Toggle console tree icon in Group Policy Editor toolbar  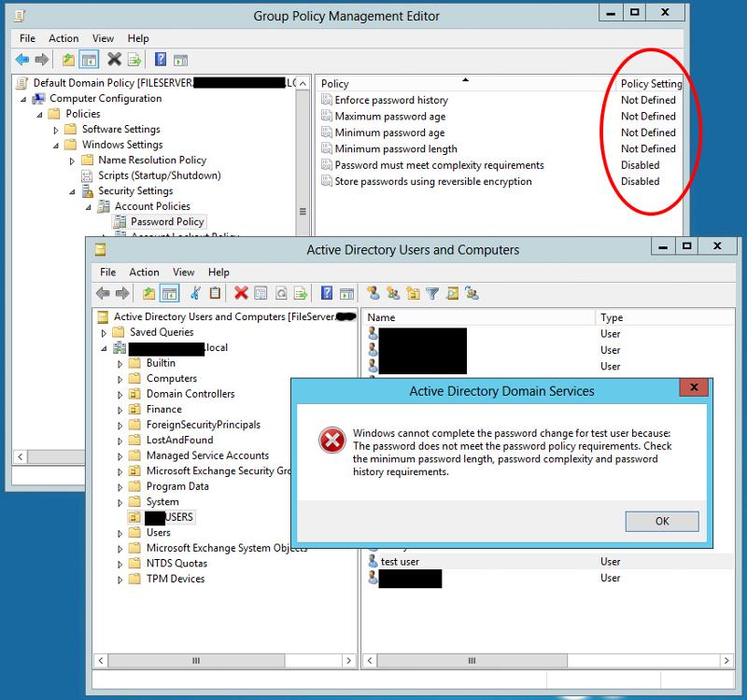tap(89, 60)
